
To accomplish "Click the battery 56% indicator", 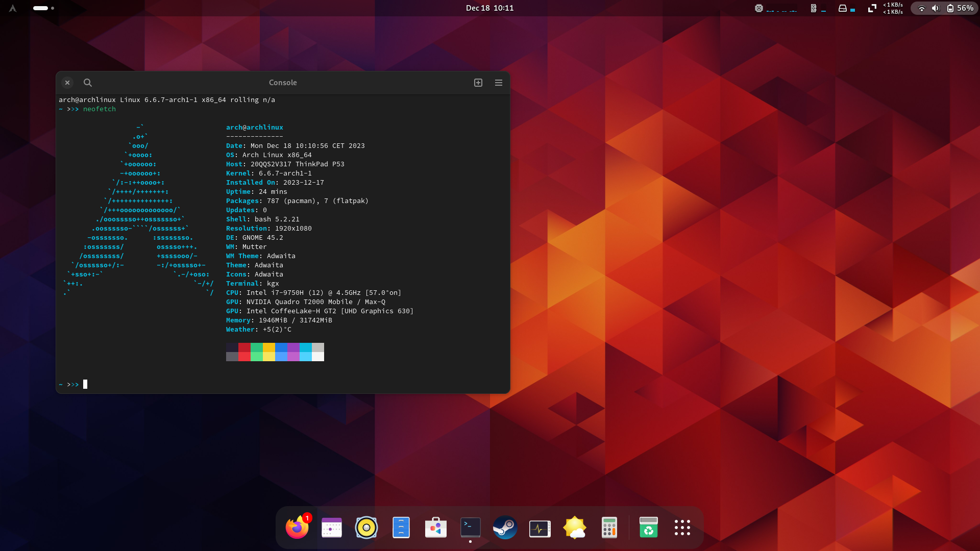I will (x=960, y=8).
